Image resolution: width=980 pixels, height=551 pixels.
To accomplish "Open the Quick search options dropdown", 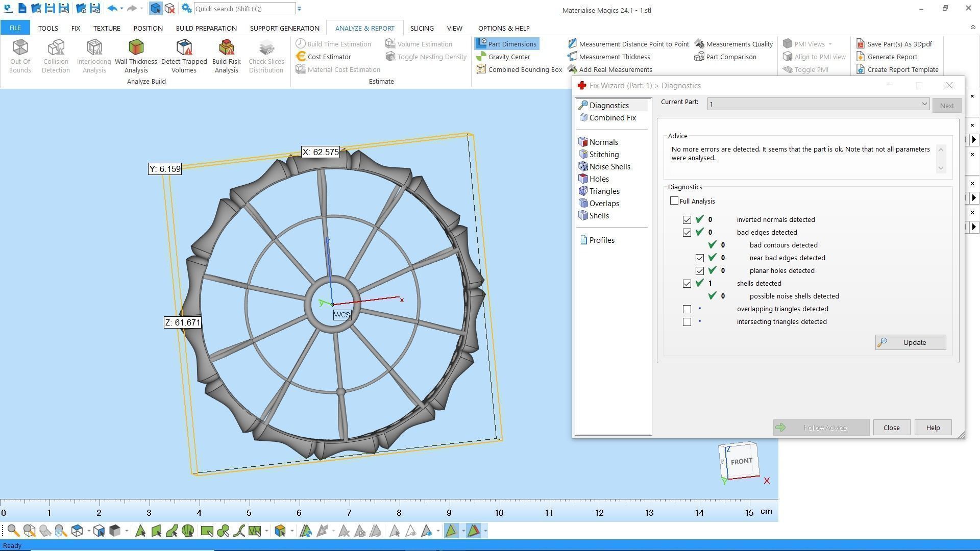I will [300, 9].
